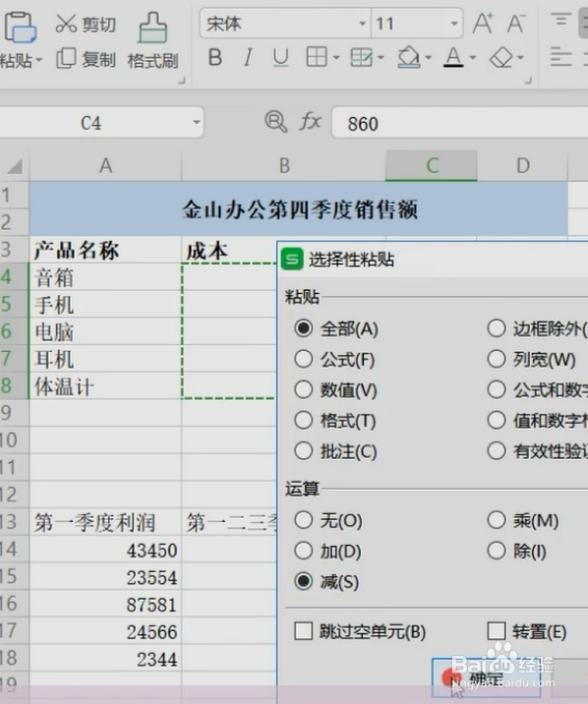Click the Cut (剪切) scissors icon

coord(66,24)
